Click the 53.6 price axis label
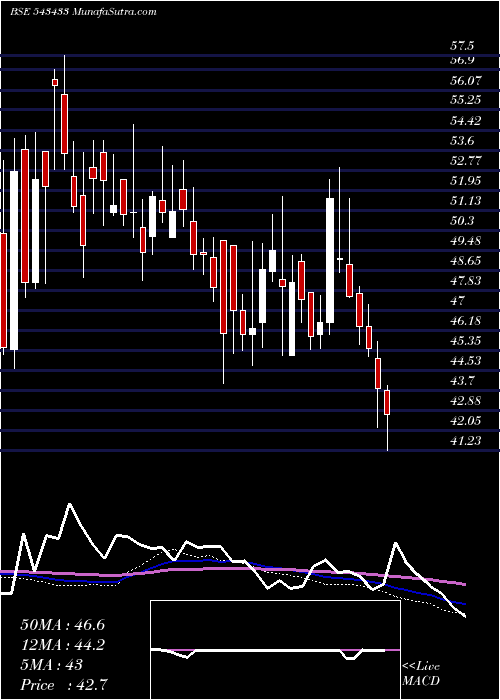The height and width of the screenshot is (700, 500). click(x=462, y=141)
